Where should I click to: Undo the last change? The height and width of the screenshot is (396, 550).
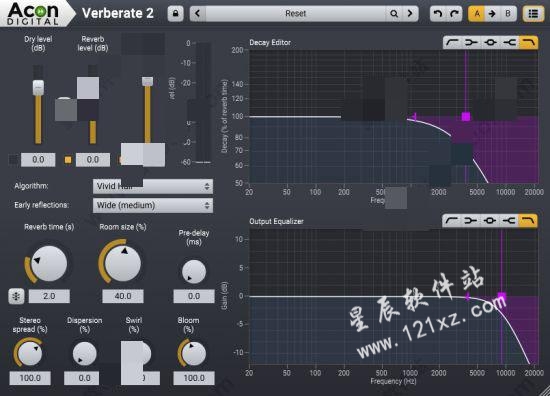tap(438, 14)
